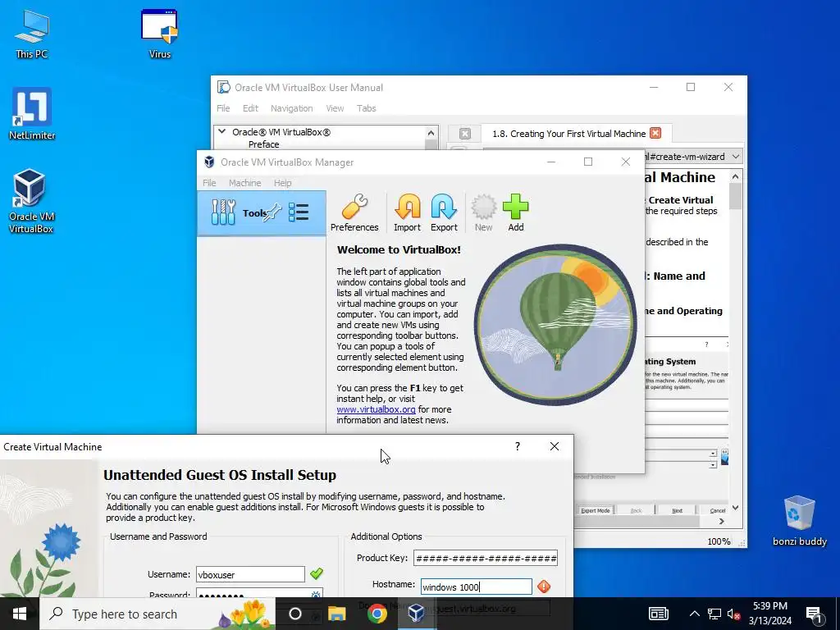Click the network tray icon
The image size is (840, 630).
pyautogui.click(x=714, y=614)
